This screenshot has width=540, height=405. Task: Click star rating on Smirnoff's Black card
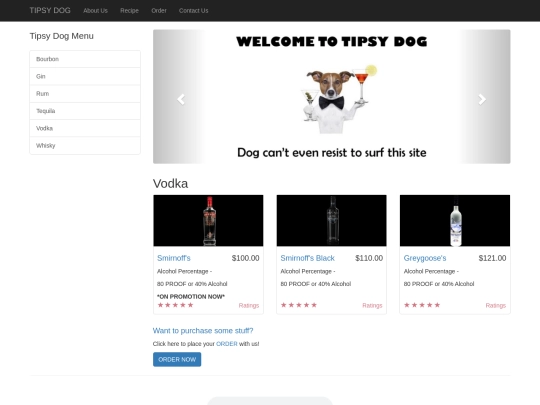pyautogui.click(x=299, y=305)
